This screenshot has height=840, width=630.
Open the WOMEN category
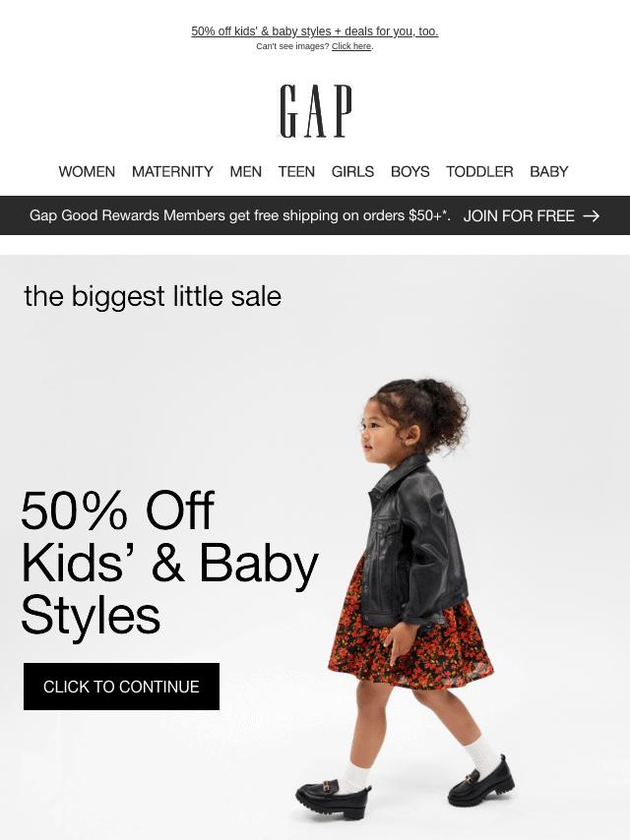pos(87,171)
